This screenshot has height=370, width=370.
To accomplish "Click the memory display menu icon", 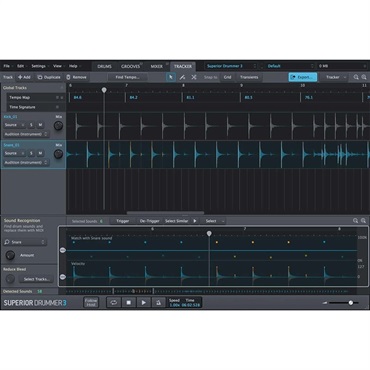I will 365,66.
